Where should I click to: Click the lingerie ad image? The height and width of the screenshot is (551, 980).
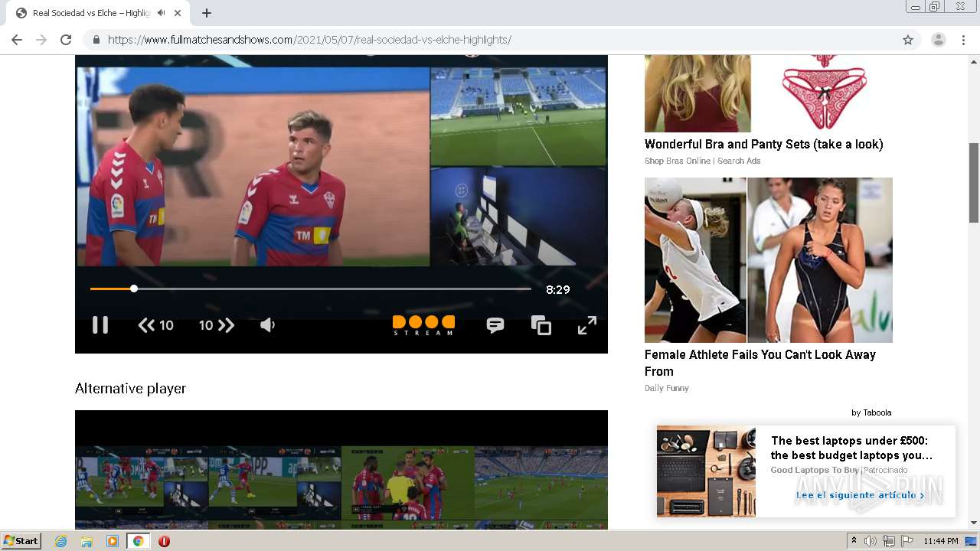pyautogui.click(x=769, y=93)
